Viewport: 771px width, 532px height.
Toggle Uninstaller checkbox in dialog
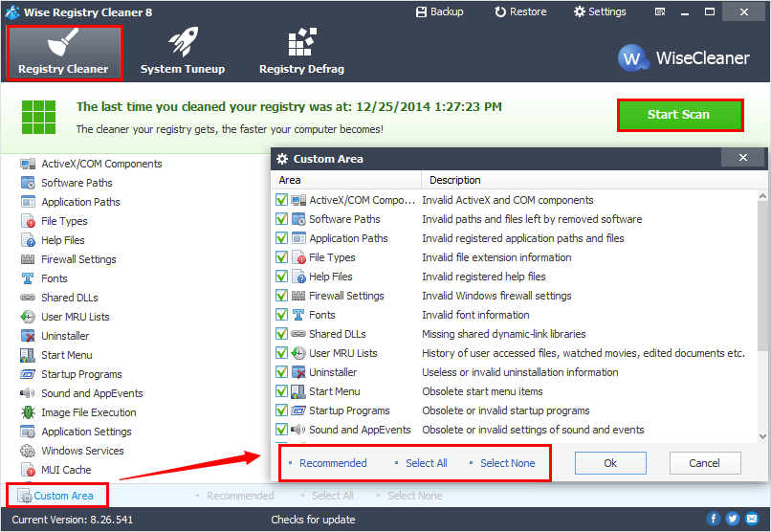point(282,373)
